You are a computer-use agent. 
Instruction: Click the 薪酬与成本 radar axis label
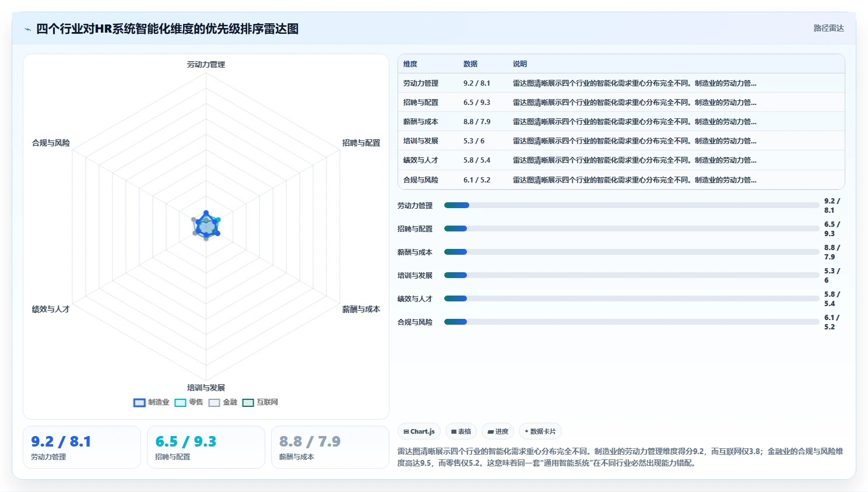point(361,310)
